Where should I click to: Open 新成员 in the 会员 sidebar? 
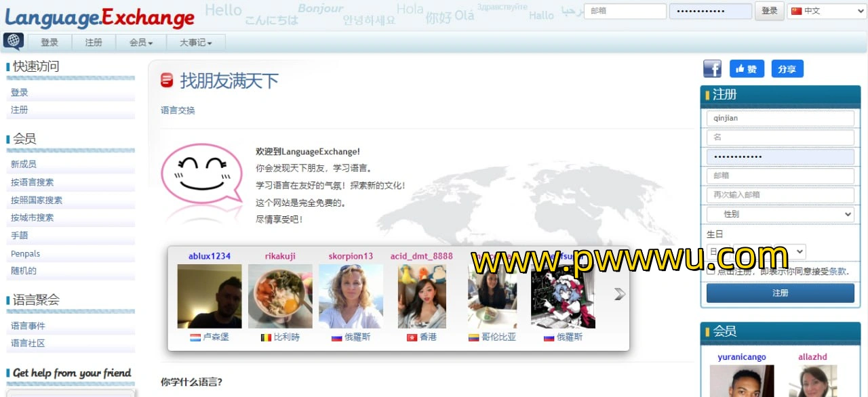click(24, 165)
